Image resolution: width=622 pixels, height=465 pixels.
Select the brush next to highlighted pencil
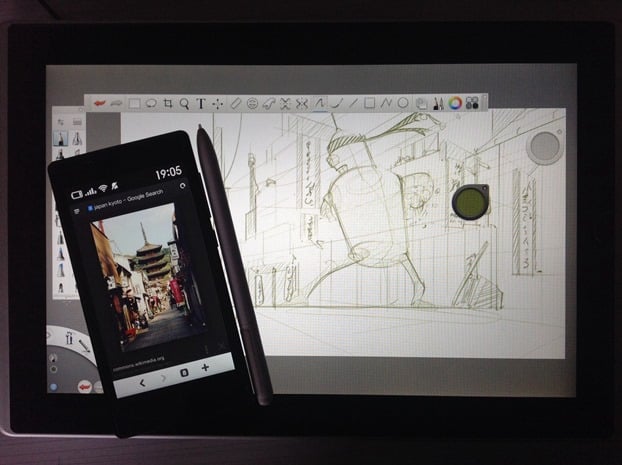[77, 138]
